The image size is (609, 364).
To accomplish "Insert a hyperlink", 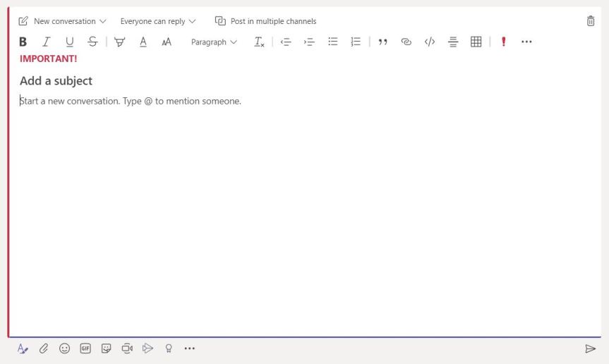I will pyautogui.click(x=406, y=42).
